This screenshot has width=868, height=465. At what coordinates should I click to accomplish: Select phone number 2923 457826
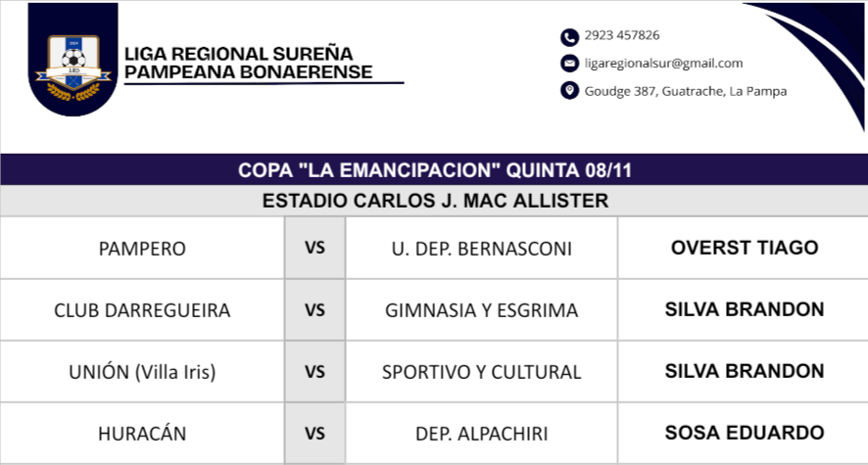pyautogui.click(x=622, y=35)
